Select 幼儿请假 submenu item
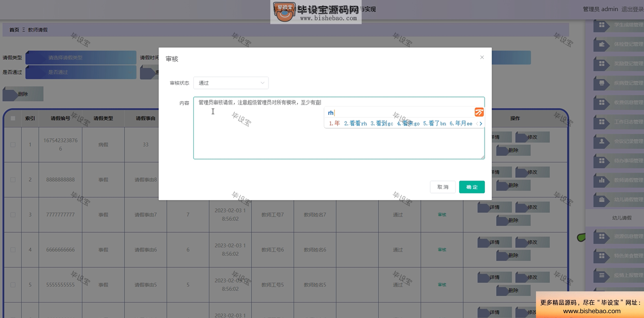Image resolution: width=644 pixels, height=318 pixels. 622,218
